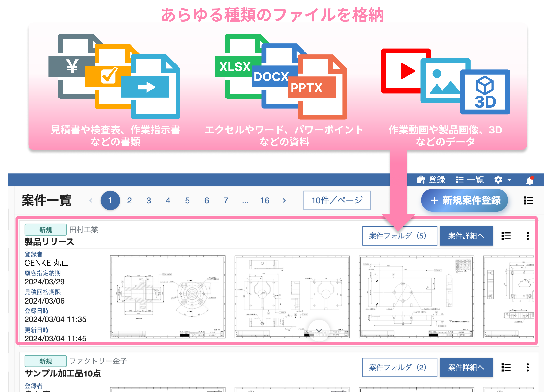Viewport: 550px width, 392px height.
Task: Jump to page 16
Action: tap(265, 200)
